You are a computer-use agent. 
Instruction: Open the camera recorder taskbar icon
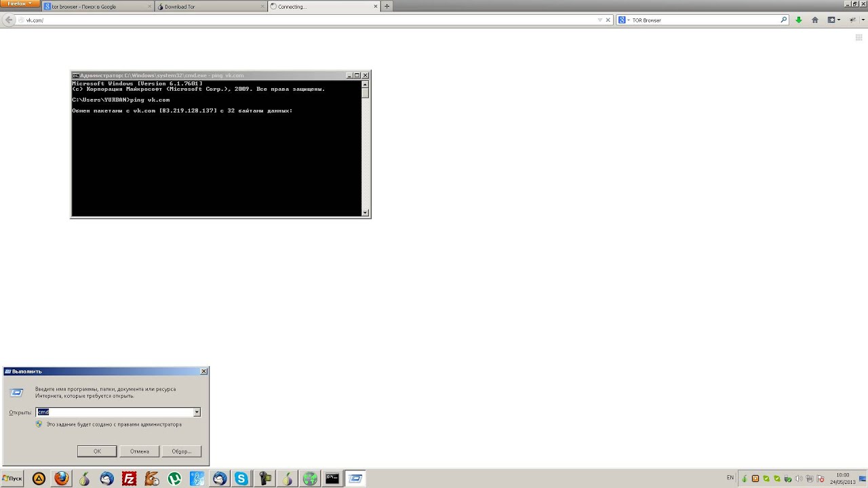264,479
